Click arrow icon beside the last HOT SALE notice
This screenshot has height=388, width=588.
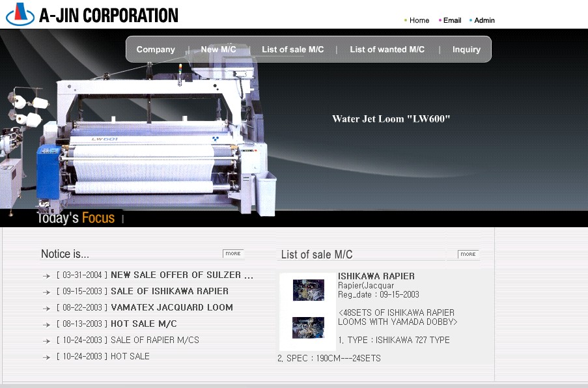coord(46,357)
